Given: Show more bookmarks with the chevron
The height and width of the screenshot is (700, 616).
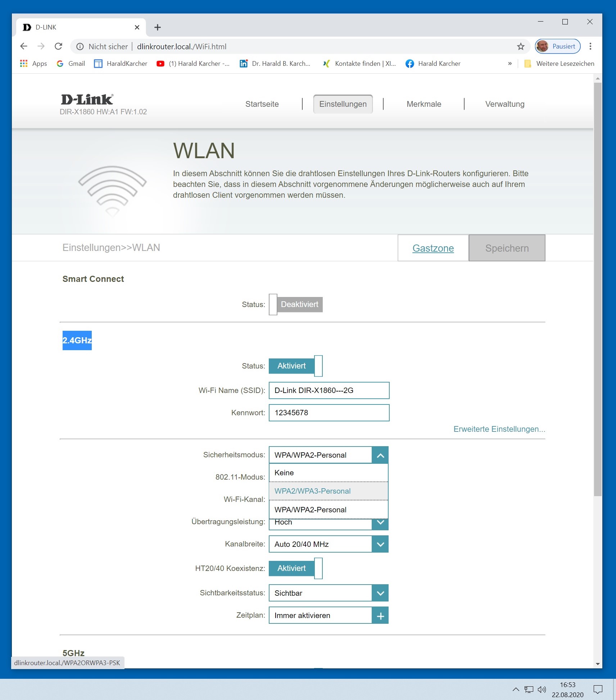Looking at the screenshot, I should click(510, 64).
